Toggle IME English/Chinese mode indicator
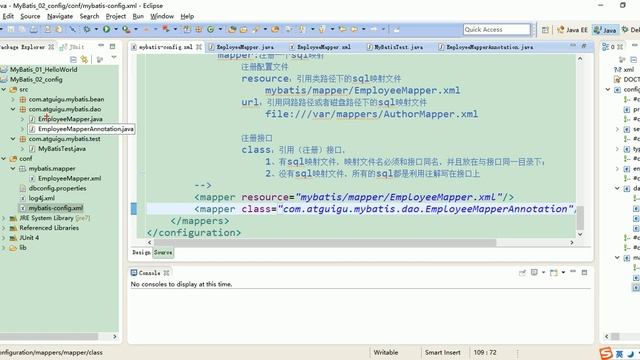Image resolution: width=640 pixels, height=360 pixels. 620,354
